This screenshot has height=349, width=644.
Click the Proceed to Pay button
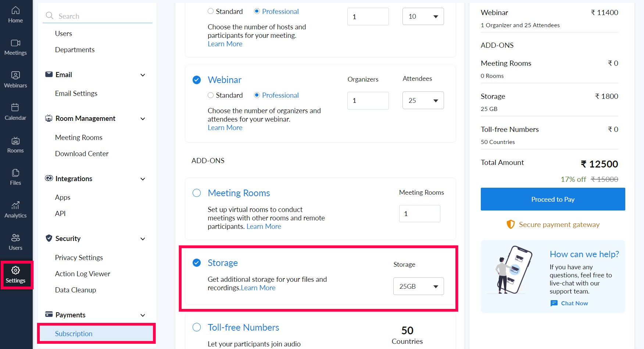552,199
